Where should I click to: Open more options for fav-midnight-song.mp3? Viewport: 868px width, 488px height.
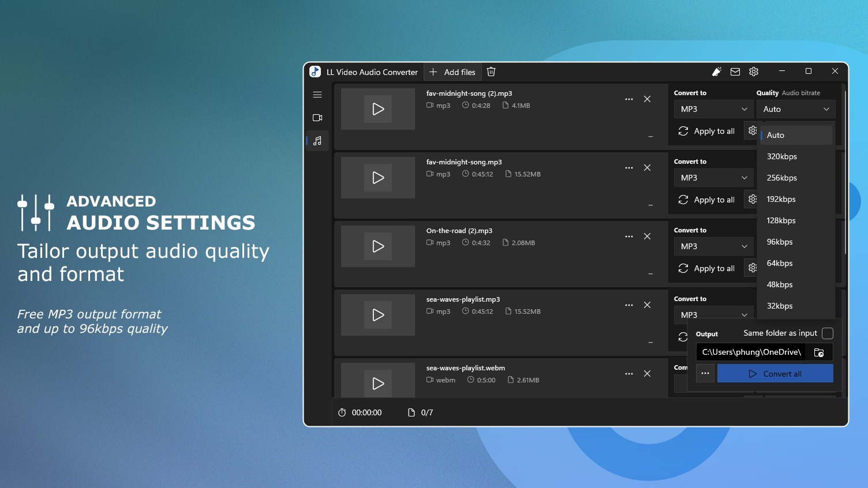[629, 168]
